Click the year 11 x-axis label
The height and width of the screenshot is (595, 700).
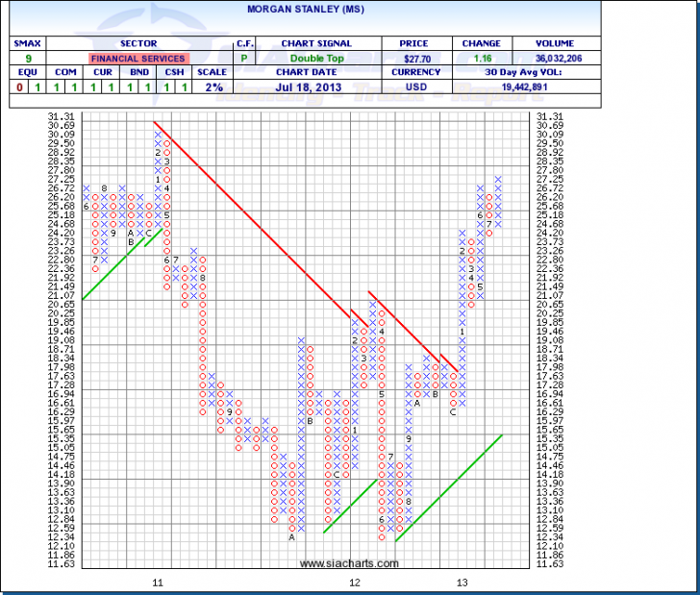tap(158, 583)
